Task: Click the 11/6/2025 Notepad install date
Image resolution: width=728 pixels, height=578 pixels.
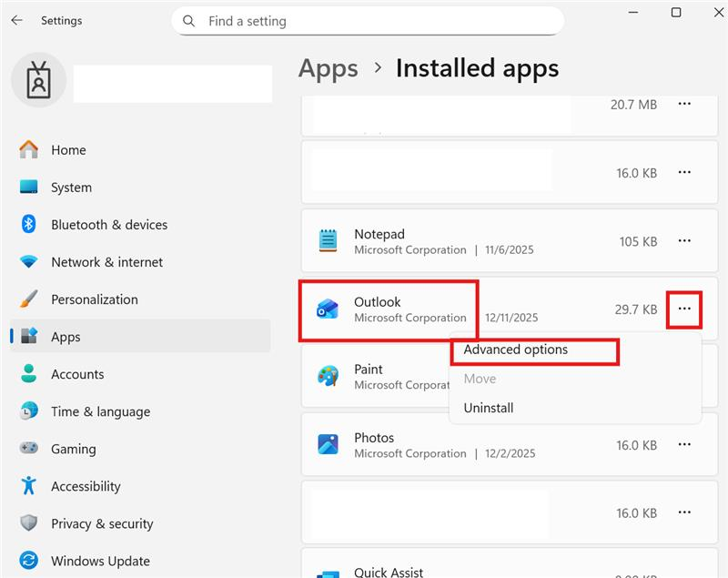Action: (510, 250)
